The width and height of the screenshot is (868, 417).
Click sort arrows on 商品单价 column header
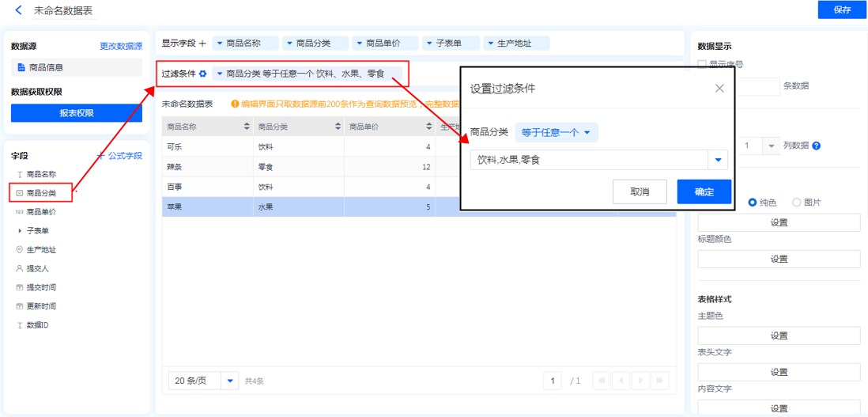pyautogui.click(x=428, y=127)
